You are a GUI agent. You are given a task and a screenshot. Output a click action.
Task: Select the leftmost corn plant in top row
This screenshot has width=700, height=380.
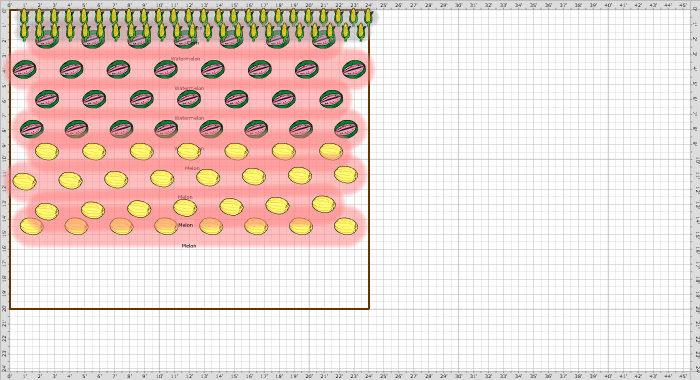24,17
